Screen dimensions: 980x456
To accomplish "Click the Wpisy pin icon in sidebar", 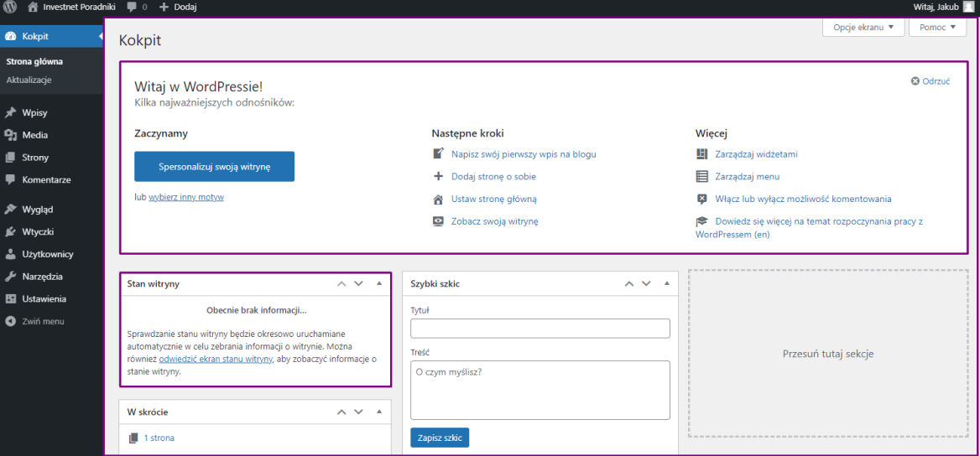I will 10,112.
